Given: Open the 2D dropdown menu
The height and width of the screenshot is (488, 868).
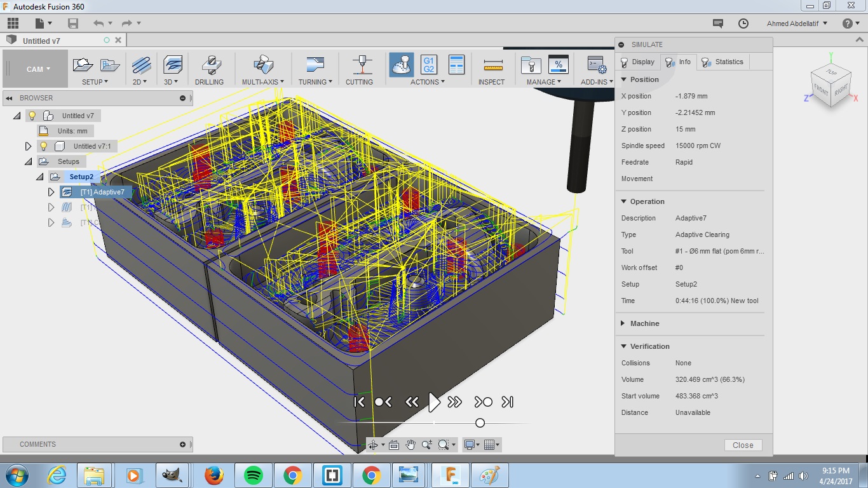Looking at the screenshot, I should coord(140,82).
